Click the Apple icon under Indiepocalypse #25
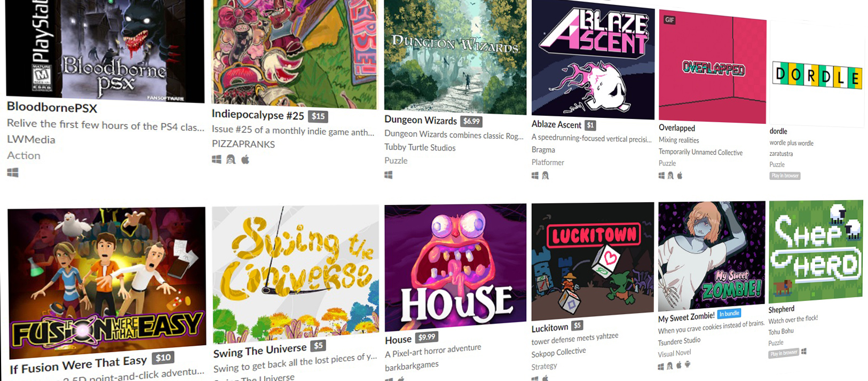 click(245, 159)
